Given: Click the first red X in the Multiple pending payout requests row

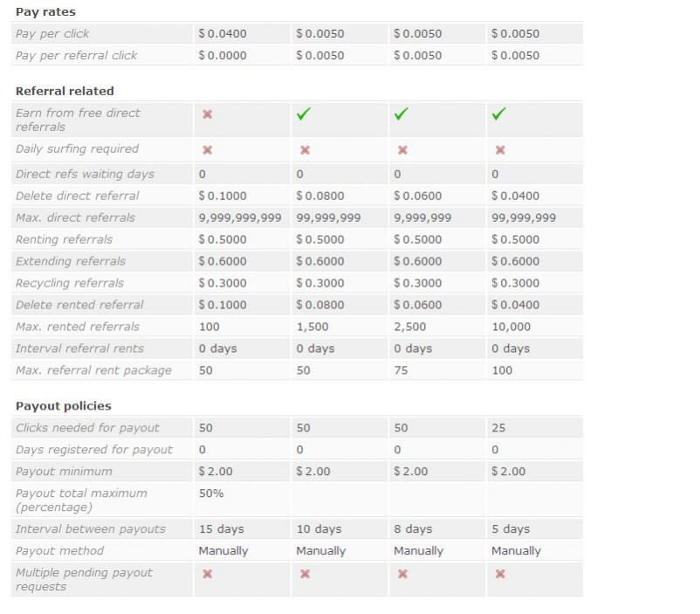Looking at the screenshot, I should [x=207, y=574].
